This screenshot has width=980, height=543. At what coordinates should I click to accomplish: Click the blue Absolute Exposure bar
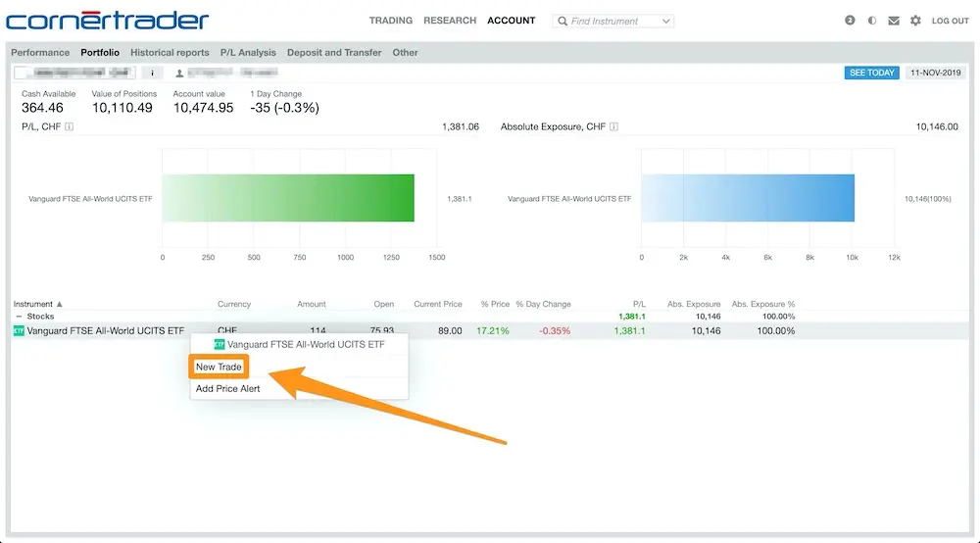(x=748, y=198)
